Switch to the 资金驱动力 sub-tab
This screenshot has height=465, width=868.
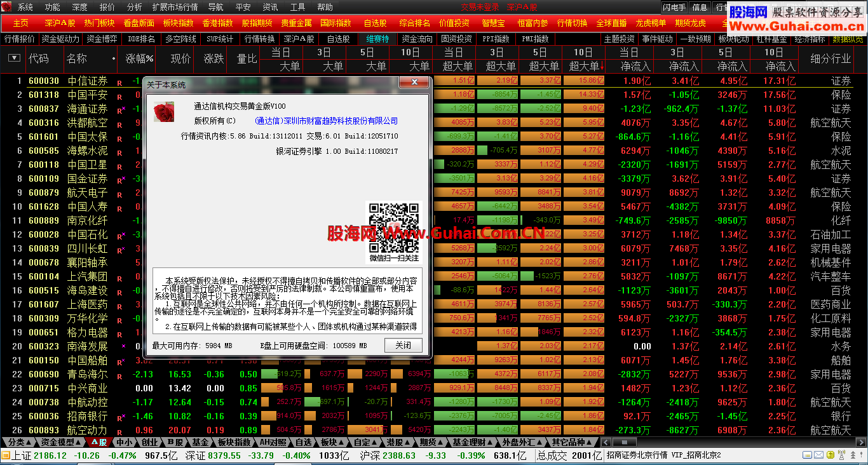tap(61, 39)
